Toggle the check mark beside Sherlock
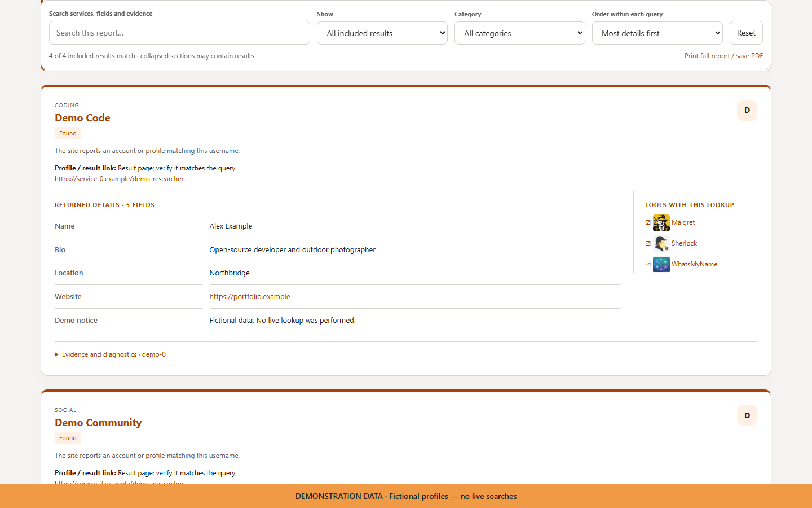 pyautogui.click(x=648, y=243)
